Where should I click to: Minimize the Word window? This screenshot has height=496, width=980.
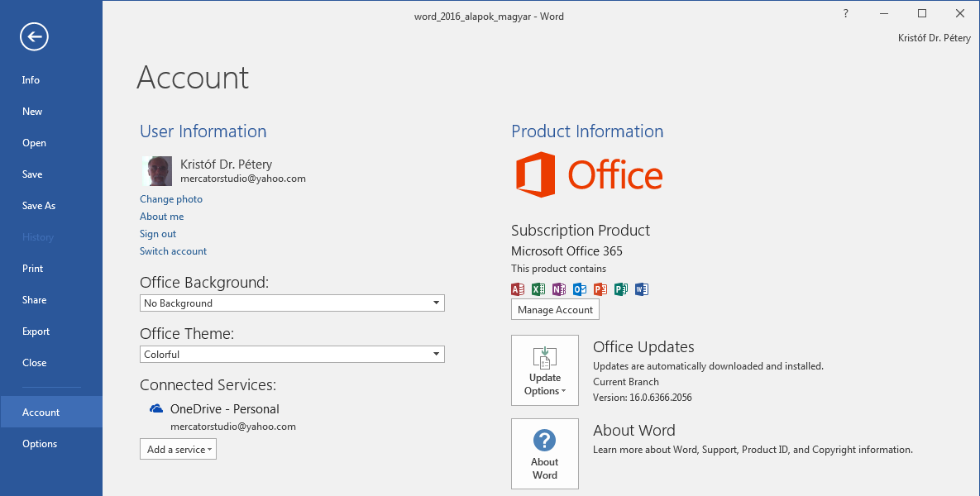tap(884, 13)
